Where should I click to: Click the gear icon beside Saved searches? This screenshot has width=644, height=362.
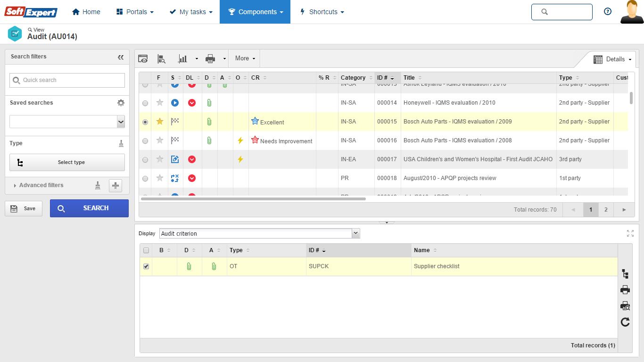pyautogui.click(x=121, y=103)
